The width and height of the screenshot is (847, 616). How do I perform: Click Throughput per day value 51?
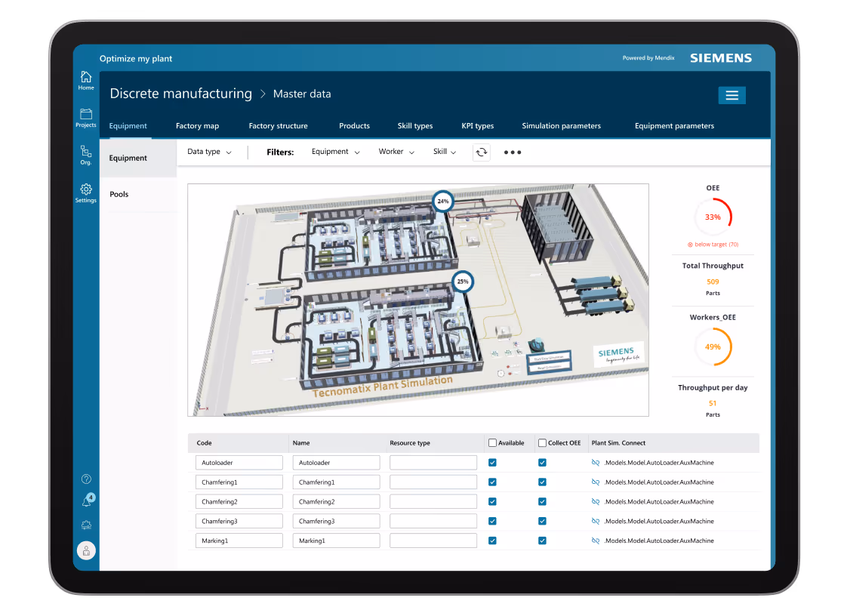tap(713, 404)
